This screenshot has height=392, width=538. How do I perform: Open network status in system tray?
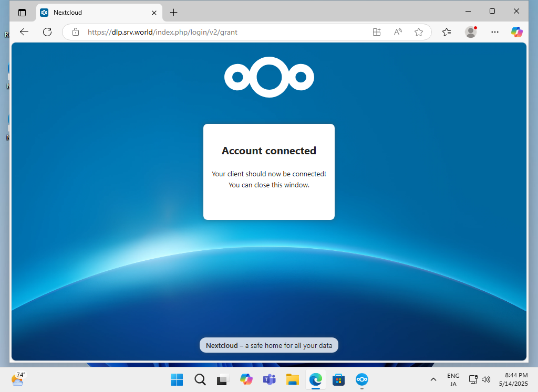[473, 379]
